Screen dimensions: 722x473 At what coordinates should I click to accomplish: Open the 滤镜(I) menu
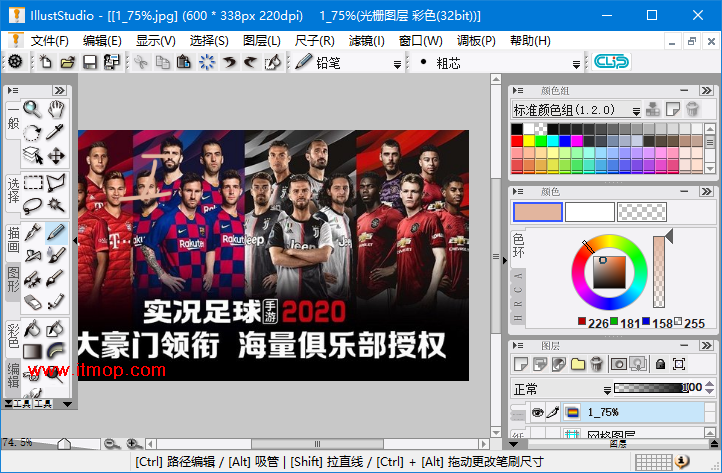[366, 41]
